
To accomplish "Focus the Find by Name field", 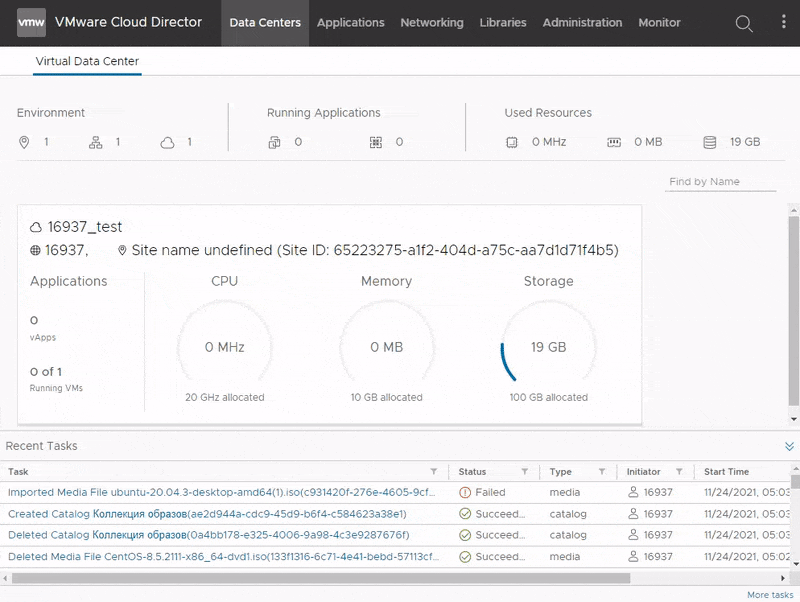I will pyautogui.click(x=720, y=182).
